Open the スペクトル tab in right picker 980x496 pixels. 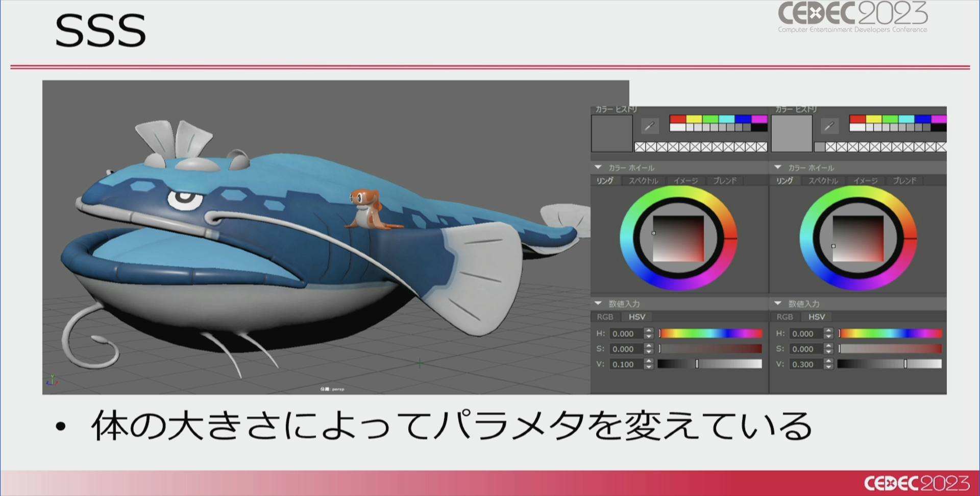[823, 181]
